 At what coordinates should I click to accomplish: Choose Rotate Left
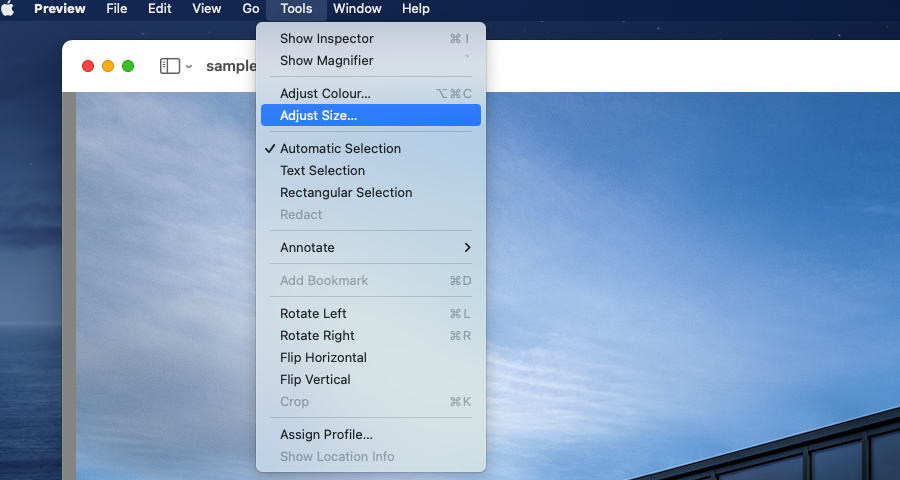point(371,313)
